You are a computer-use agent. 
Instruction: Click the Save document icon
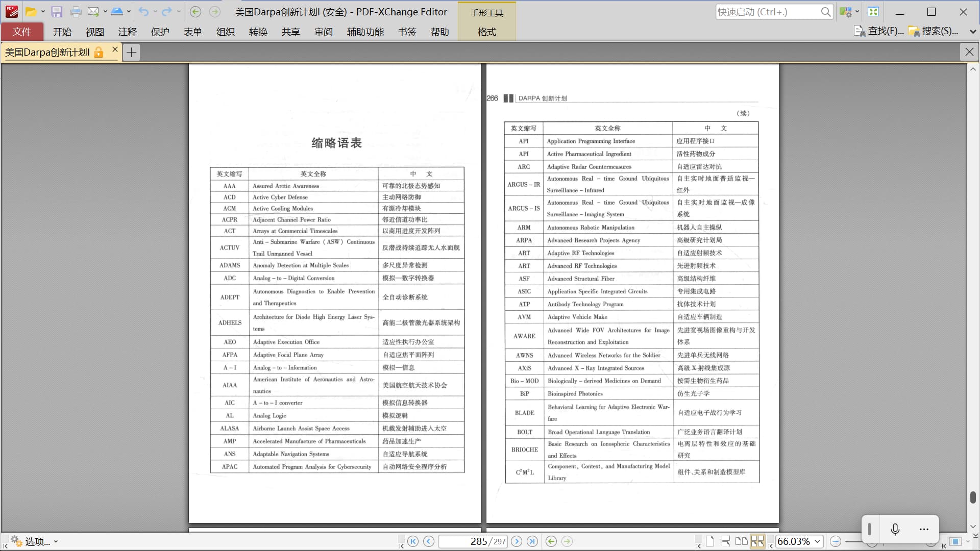(57, 12)
